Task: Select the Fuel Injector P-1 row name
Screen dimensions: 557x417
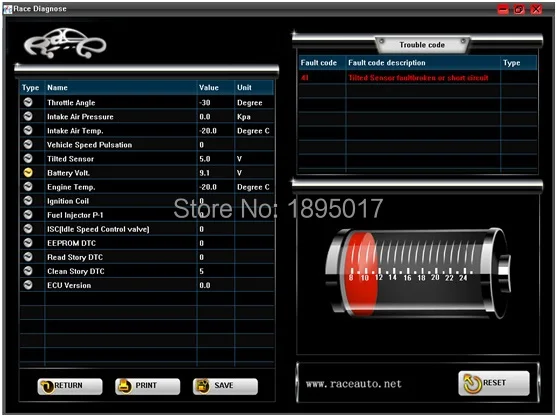Action: (x=75, y=215)
